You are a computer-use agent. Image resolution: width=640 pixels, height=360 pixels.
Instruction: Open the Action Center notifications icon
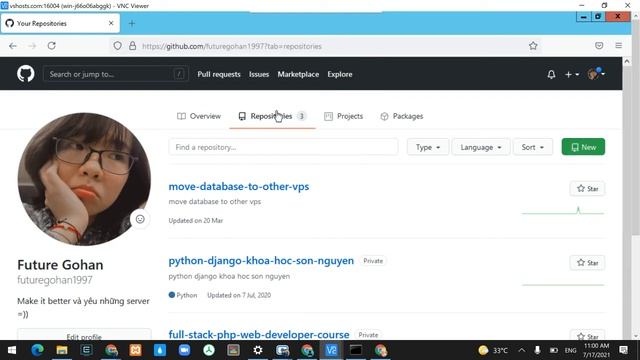coord(624,350)
